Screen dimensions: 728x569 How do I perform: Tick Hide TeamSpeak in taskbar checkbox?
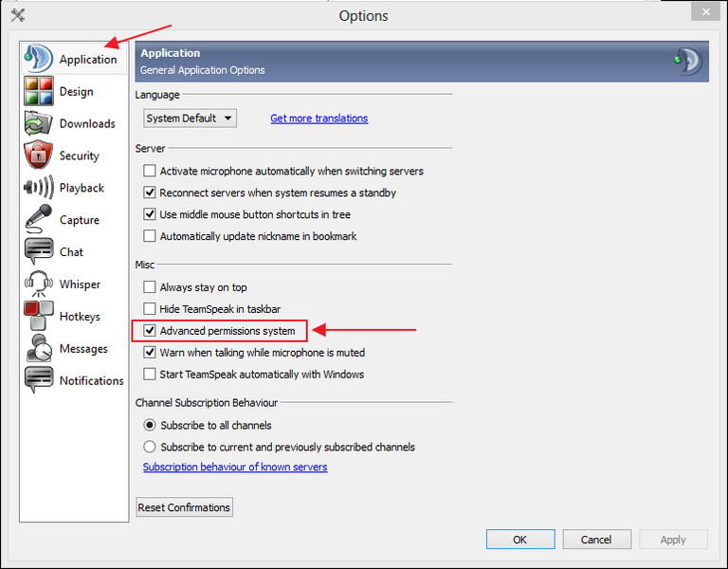(150, 309)
